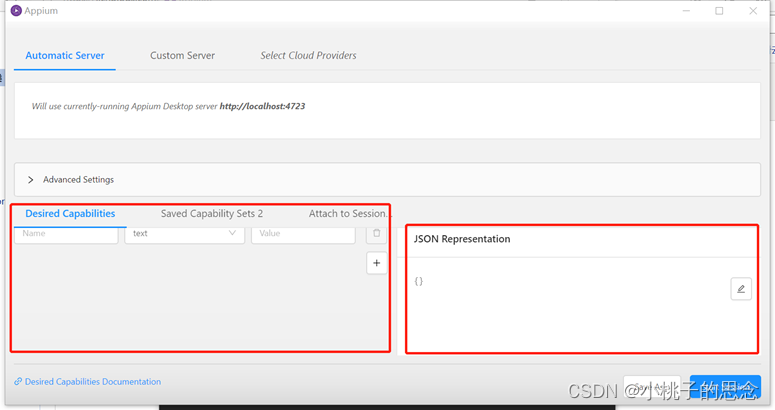Image resolution: width=775 pixels, height=410 pixels.
Task: Click the empty JSON braces text
Action: (x=419, y=281)
